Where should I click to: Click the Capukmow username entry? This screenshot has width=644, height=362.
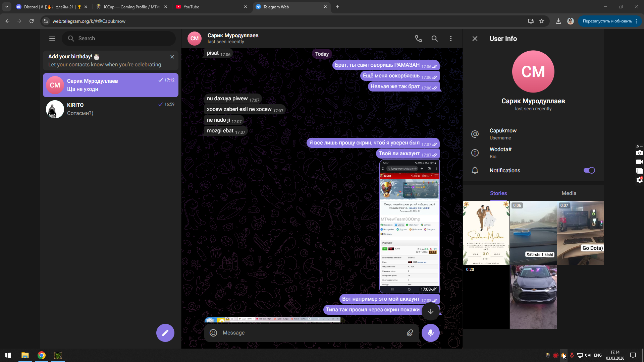point(503,134)
